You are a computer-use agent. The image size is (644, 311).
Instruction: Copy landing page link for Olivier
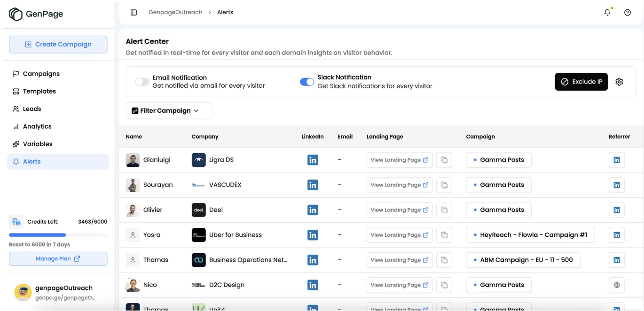(444, 210)
